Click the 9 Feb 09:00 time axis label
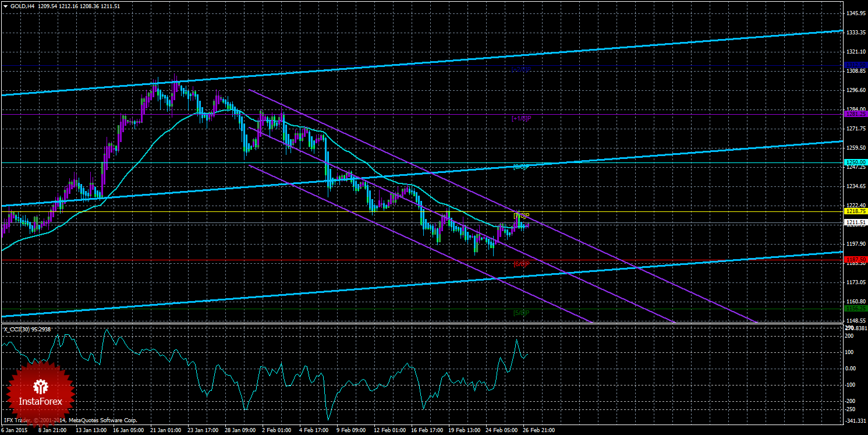868x435 pixels. [x=351, y=430]
